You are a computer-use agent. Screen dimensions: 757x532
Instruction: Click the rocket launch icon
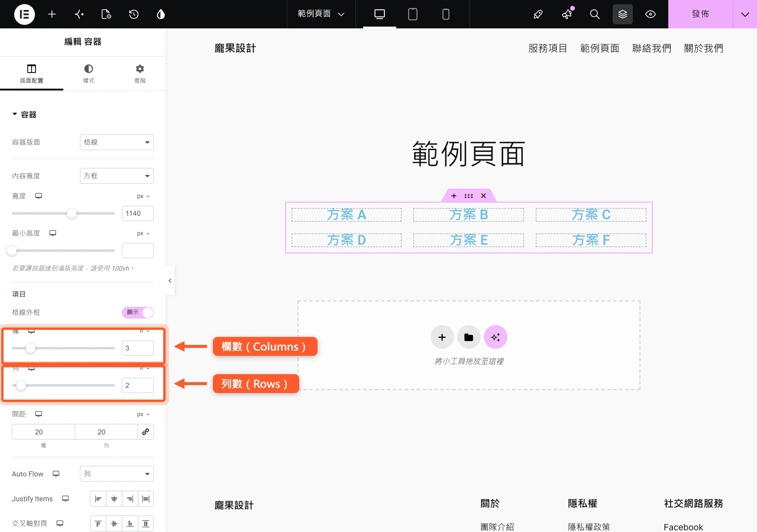coord(538,14)
